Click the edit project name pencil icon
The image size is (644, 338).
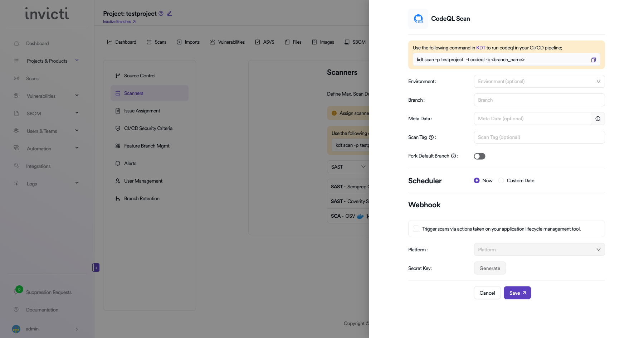(170, 14)
